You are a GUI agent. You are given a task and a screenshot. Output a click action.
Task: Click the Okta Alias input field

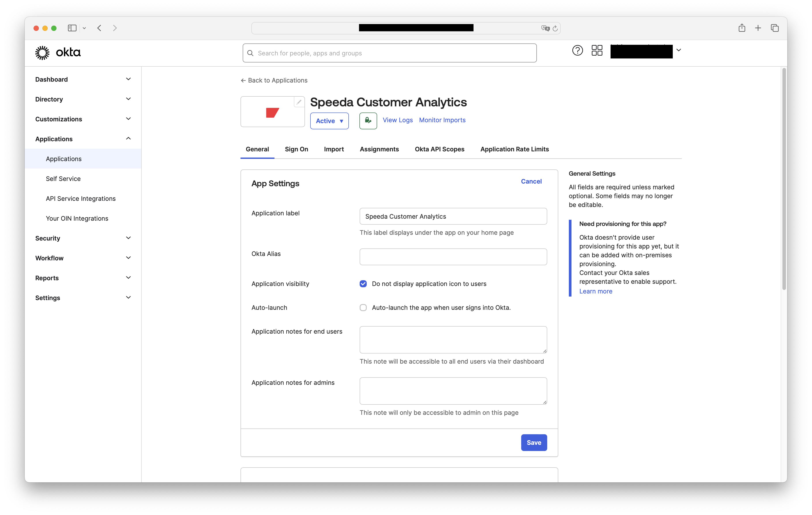[x=453, y=257]
